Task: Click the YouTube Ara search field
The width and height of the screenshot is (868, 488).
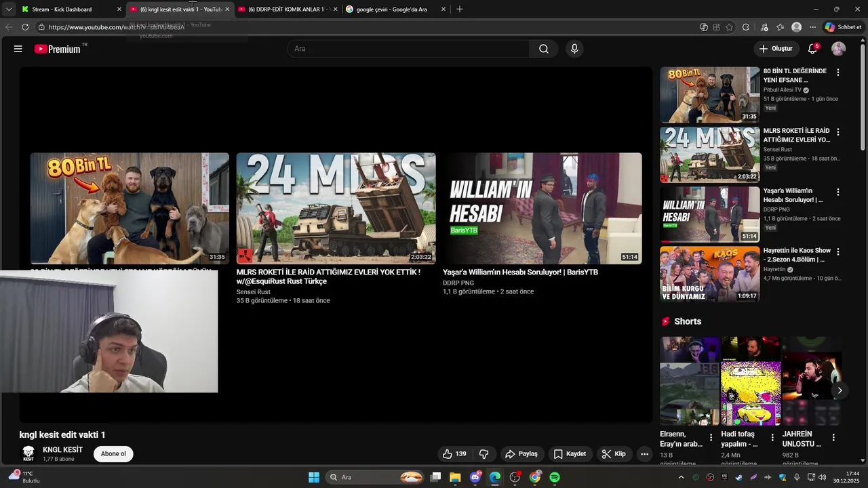Action: pos(408,49)
